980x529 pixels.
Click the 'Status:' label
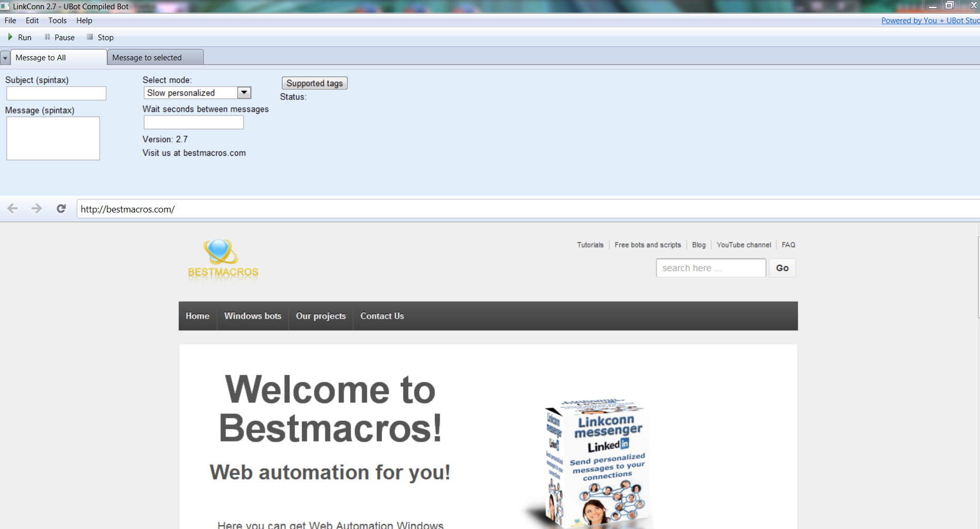click(293, 97)
